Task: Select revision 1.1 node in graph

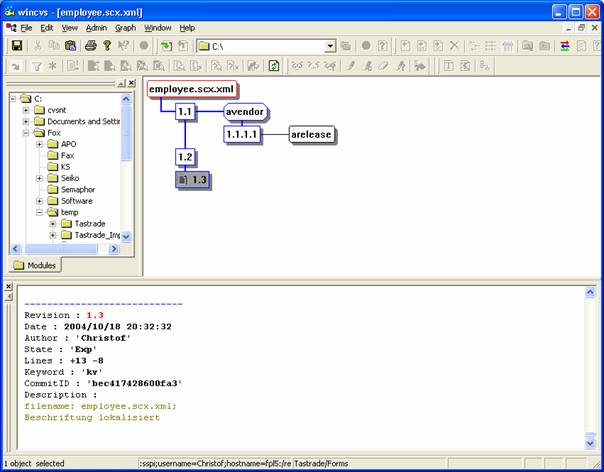Action: coord(185,111)
